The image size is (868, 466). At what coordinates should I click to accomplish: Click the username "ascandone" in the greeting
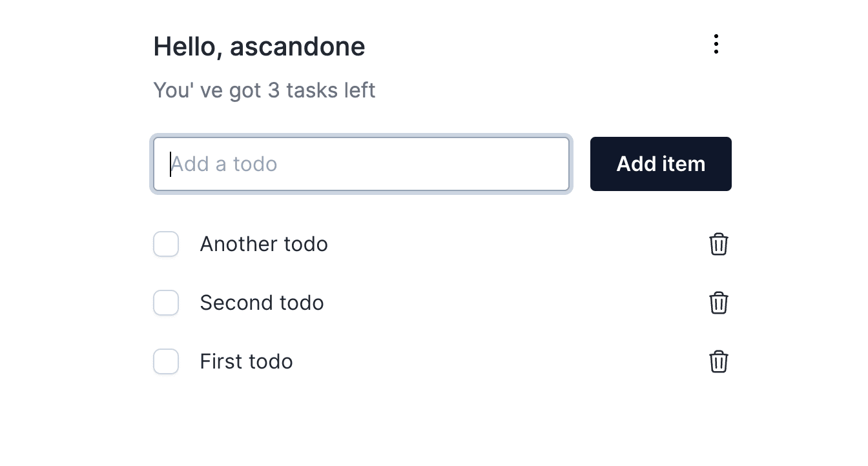tap(297, 46)
